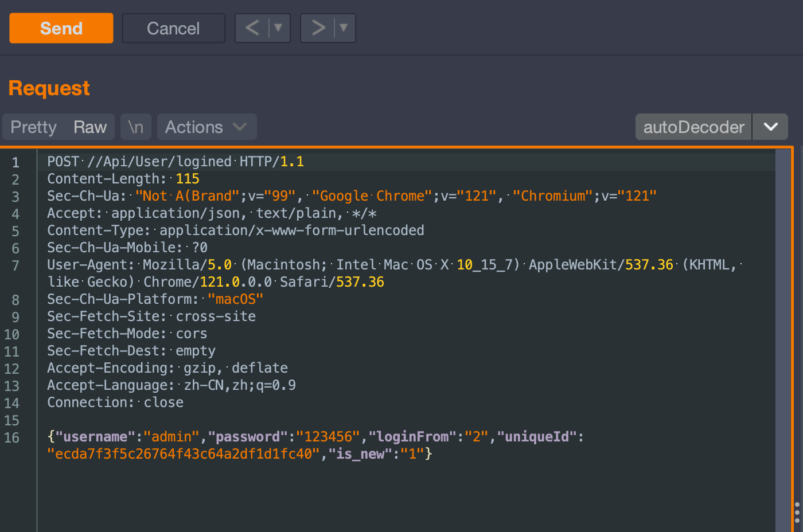Click the Sec-Ch-Ua-Platform "macOS" line
The height and width of the screenshot is (532, 803).
155,299
